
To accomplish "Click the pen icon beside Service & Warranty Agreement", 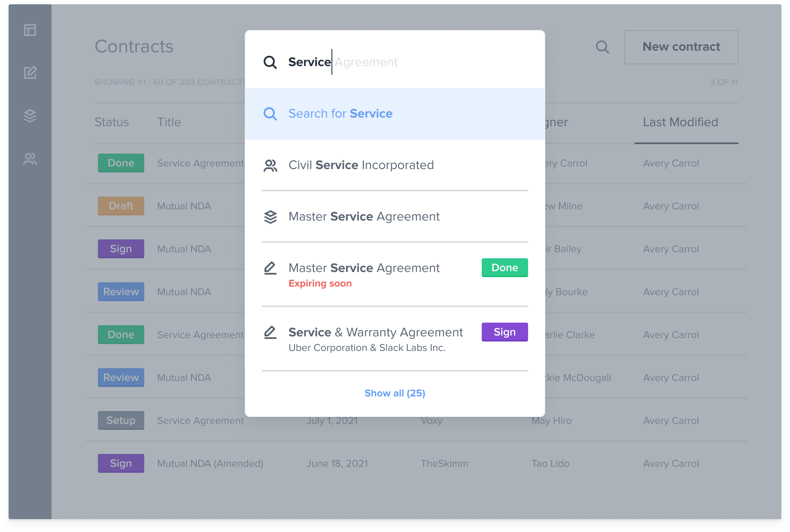I will tap(270, 332).
